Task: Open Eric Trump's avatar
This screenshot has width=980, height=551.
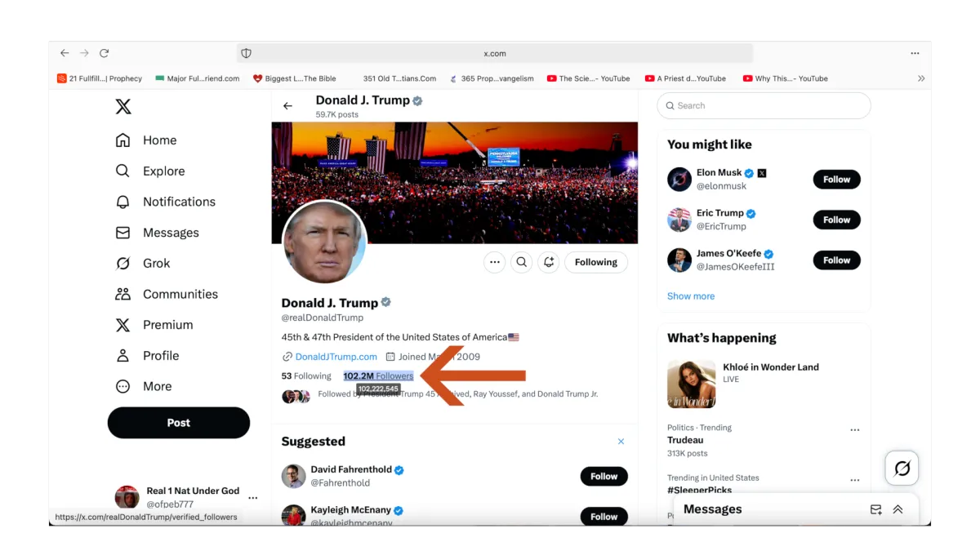Action: pos(679,220)
